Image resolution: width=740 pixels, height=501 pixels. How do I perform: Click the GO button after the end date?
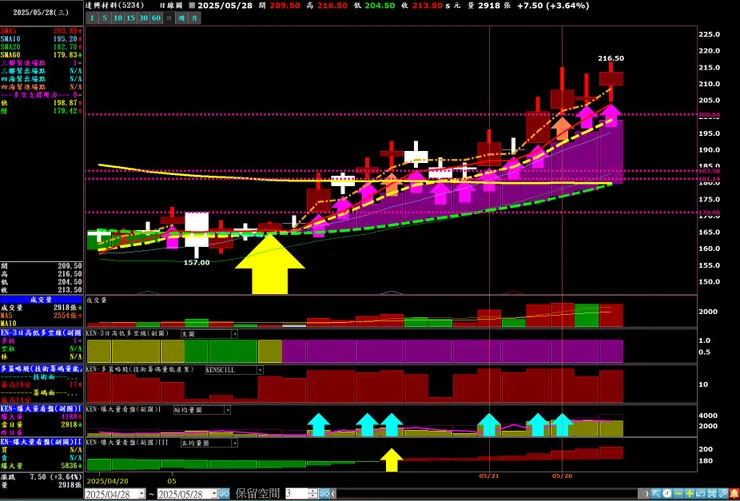pos(224,494)
